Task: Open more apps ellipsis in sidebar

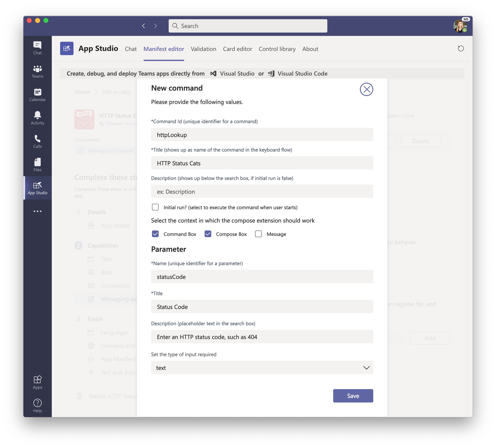Action: pos(37,211)
